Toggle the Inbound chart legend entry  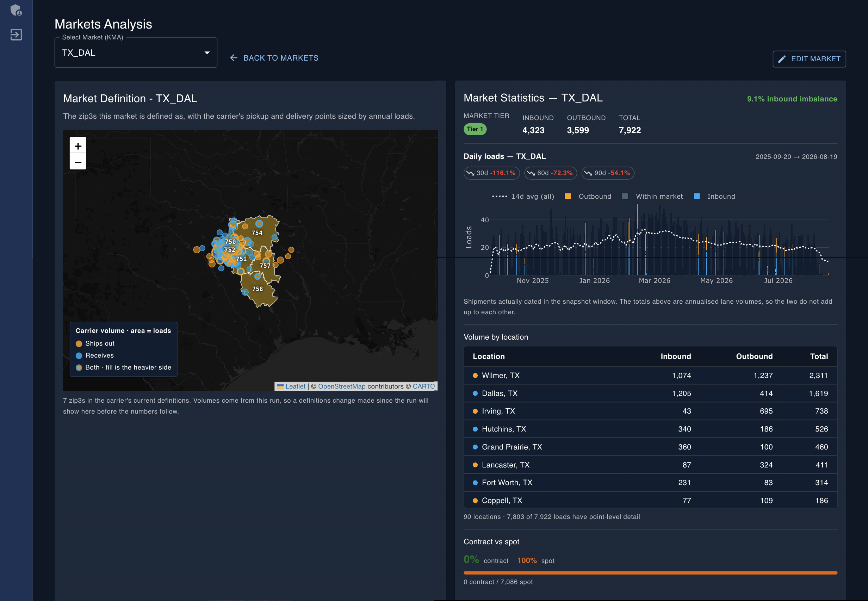click(x=715, y=197)
